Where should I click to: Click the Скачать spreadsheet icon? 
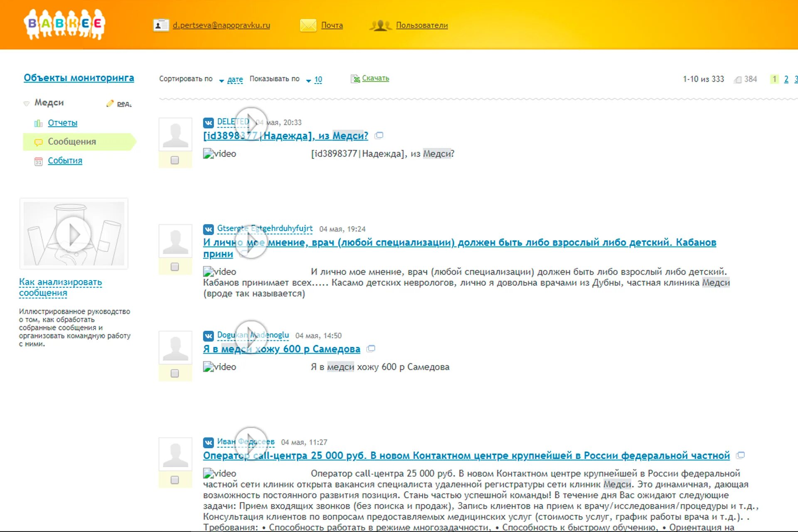(x=355, y=79)
